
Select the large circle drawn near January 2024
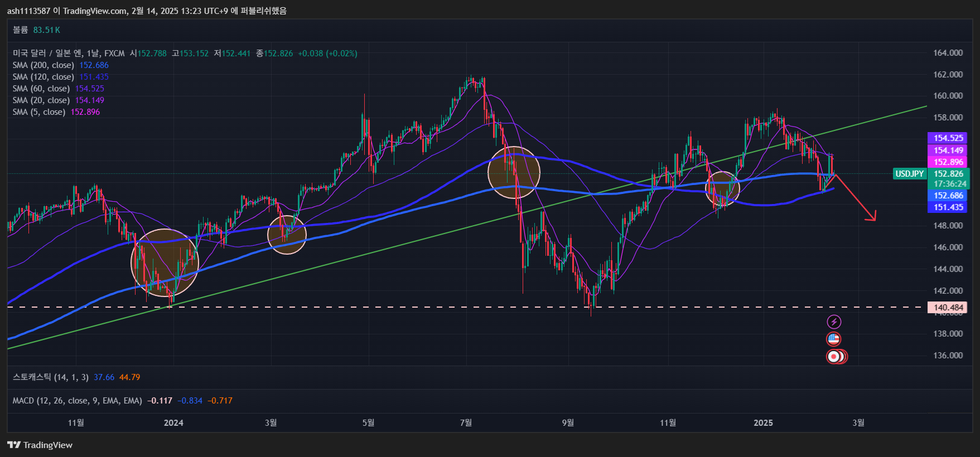point(165,262)
